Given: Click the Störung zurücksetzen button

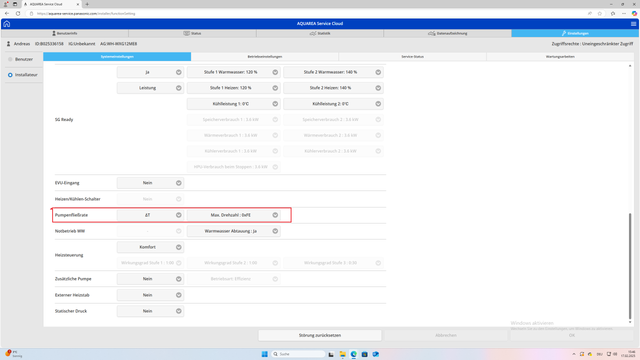Looking at the screenshot, I should [320, 336].
